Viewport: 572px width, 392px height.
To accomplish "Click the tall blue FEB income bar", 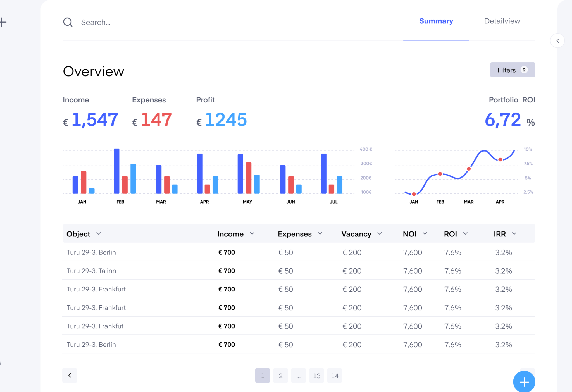I will coord(116,171).
